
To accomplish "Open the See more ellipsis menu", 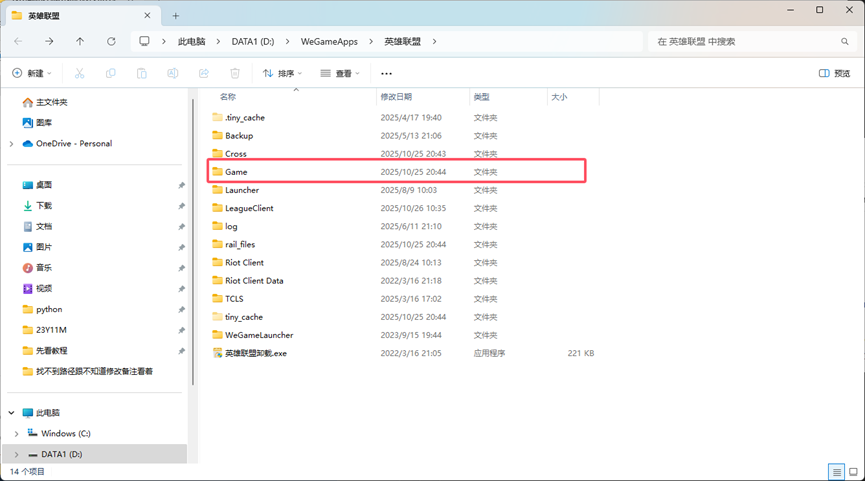I will (386, 73).
